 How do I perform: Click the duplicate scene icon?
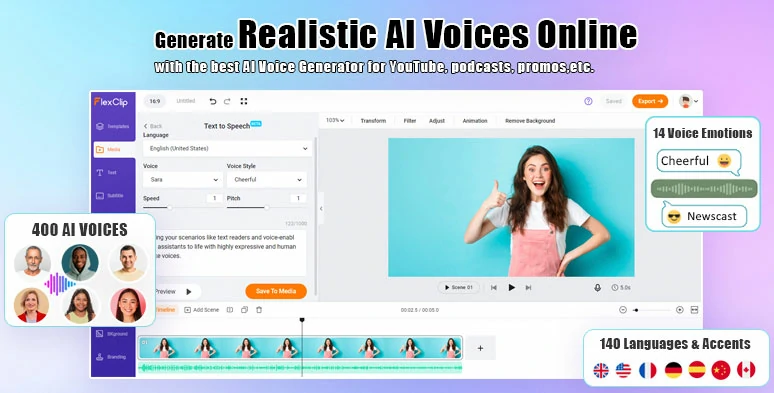[x=244, y=310]
